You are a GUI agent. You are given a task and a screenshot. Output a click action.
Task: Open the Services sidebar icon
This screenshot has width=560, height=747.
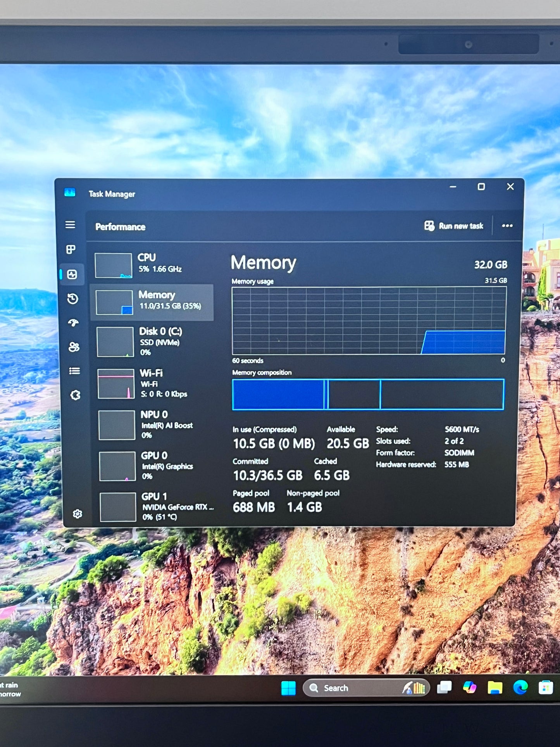tap(75, 395)
